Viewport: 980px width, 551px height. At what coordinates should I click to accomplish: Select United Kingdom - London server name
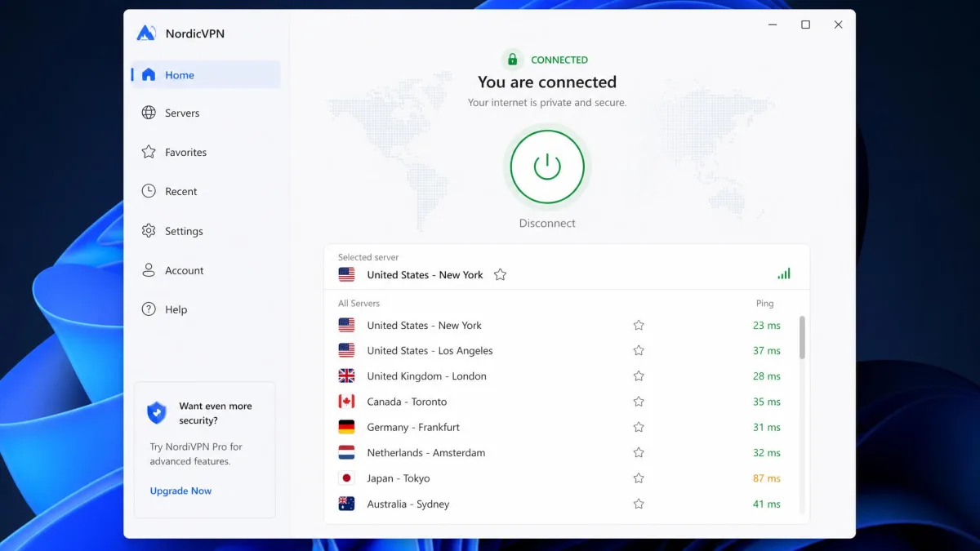[x=426, y=376]
